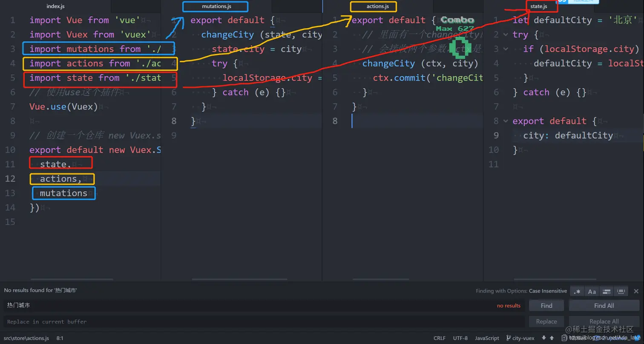Click the Find button
The image size is (644, 344).
coord(546,306)
